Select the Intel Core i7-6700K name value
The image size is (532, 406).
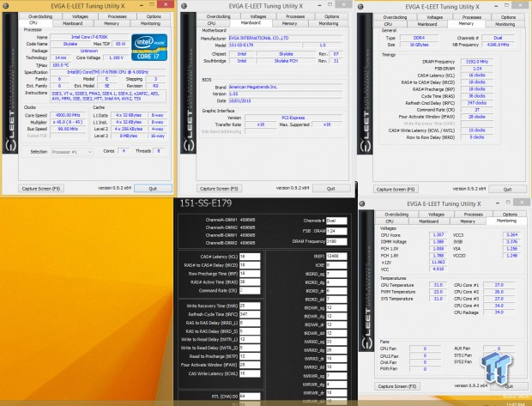tap(89, 37)
